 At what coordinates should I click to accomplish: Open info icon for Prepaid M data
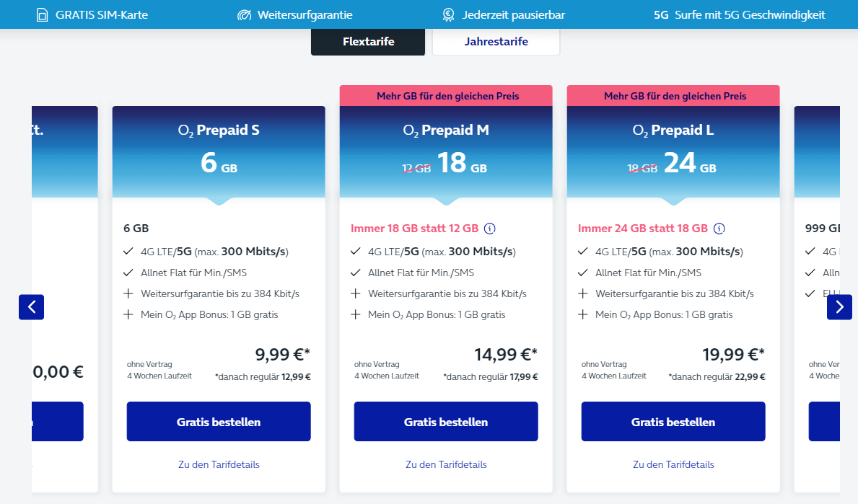pyautogui.click(x=490, y=229)
